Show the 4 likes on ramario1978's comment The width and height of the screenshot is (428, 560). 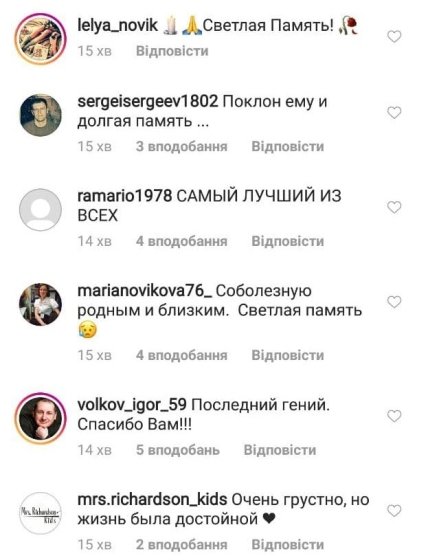pos(181,241)
